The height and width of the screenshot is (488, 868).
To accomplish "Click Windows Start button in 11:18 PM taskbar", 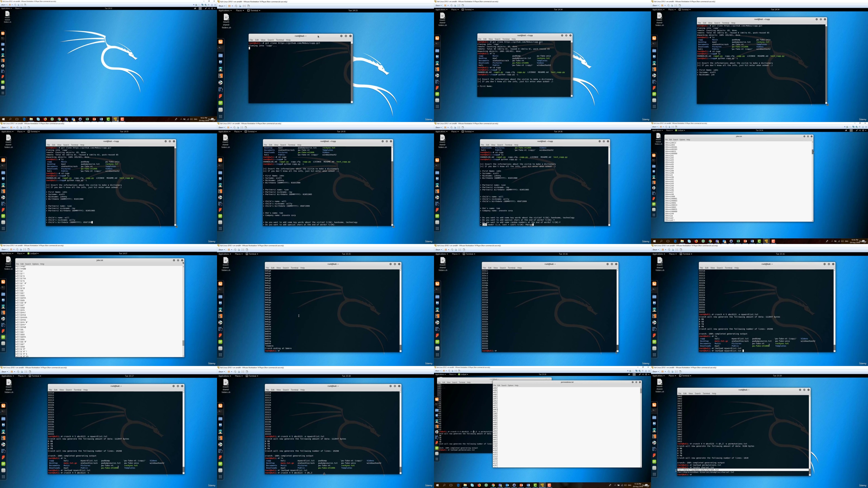I will pyautogui.click(x=437, y=485).
